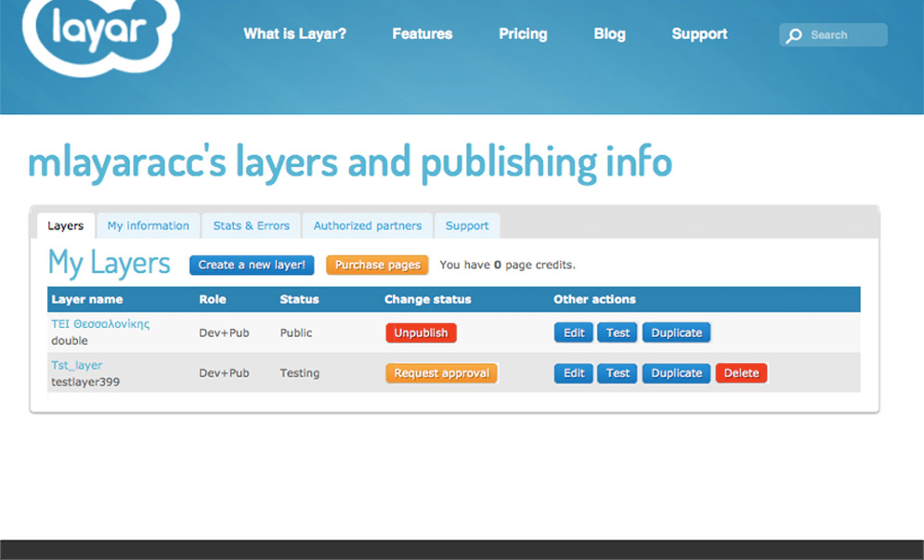This screenshot has width=924, height=560.
Task: Click the My Layers heading
Action: pyautogui.click(x=109, y=264)
